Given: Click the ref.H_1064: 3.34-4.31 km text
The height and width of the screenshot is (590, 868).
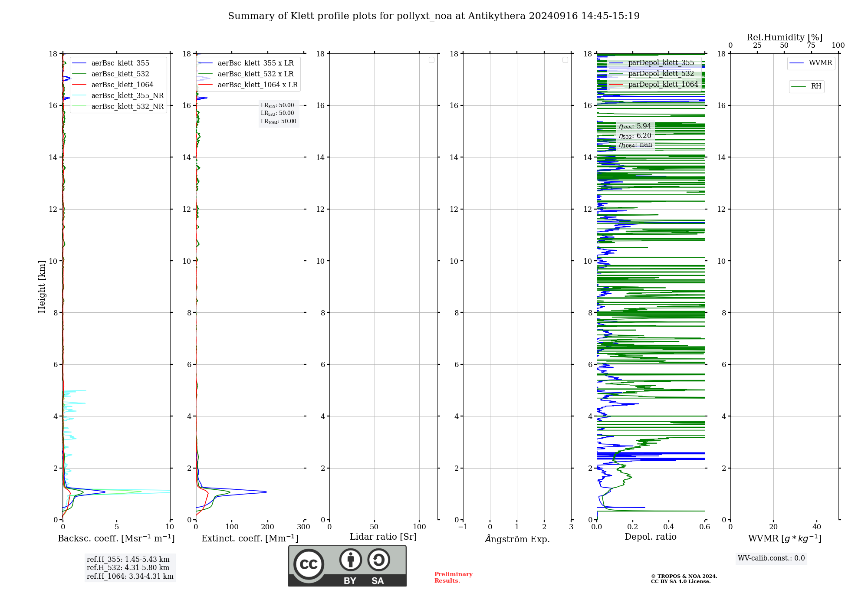Looking at the screenshot, I should tap(130, 577).
